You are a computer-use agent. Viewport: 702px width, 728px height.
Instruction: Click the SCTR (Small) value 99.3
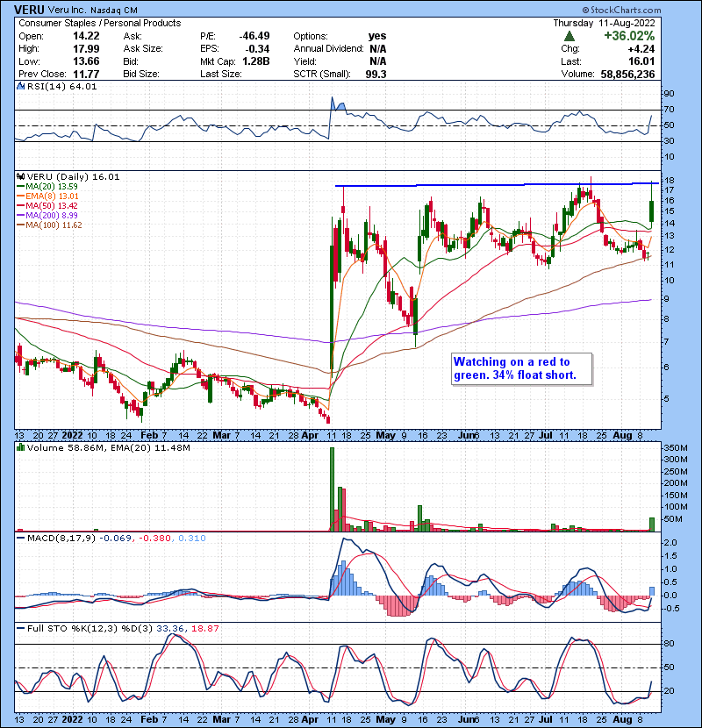(x=376, y=74)
